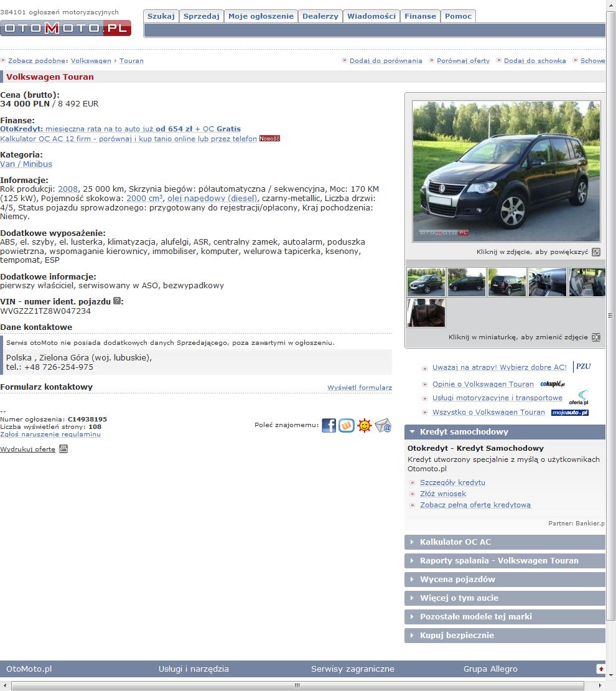The image size is (616, 691).
Task: Send the listing by email envelope icon
Action: tap(383, 425)
